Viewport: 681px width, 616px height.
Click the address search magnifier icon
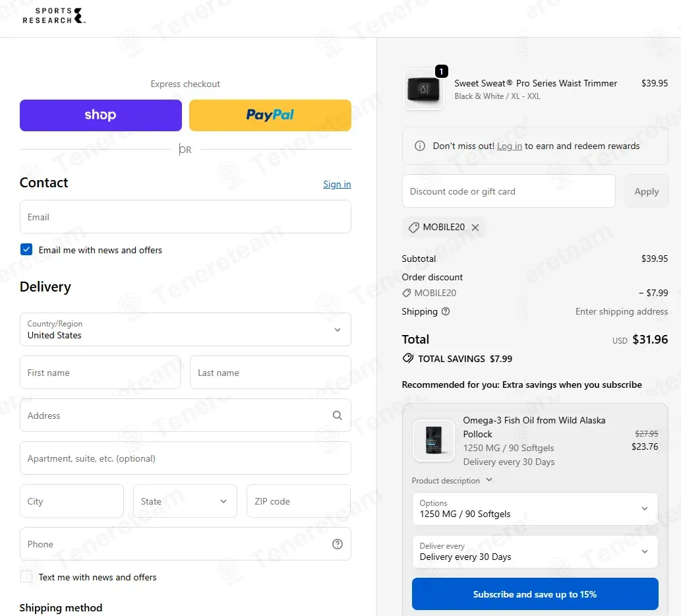[x=337, y=416]
